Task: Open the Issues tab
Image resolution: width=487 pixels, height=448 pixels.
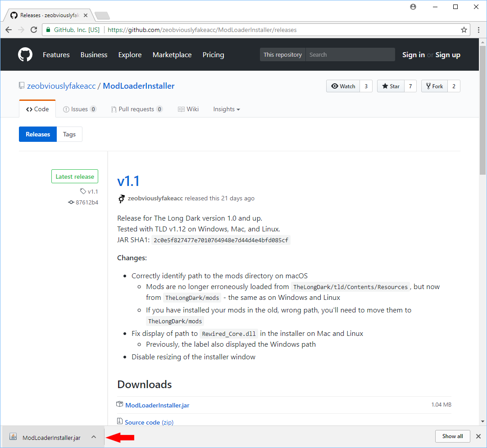Action: pyautogui.click(x=79, y=109)
